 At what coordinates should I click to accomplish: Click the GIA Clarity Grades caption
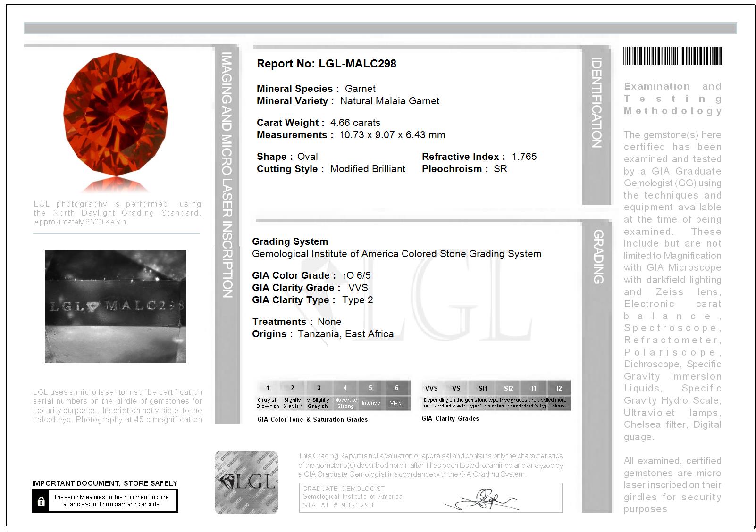[x=450, y=418]
